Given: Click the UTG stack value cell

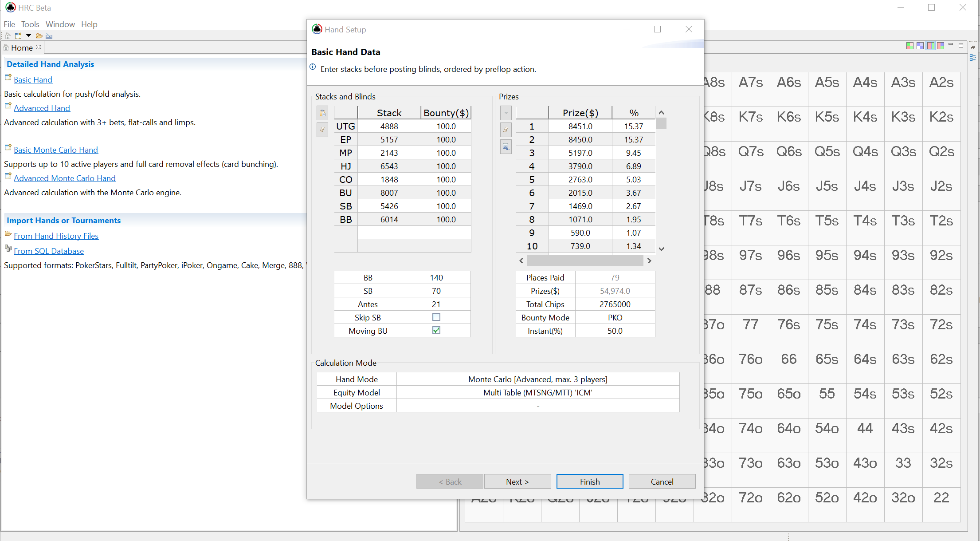Looking at the screenshot, I should [x=389, y=126].
